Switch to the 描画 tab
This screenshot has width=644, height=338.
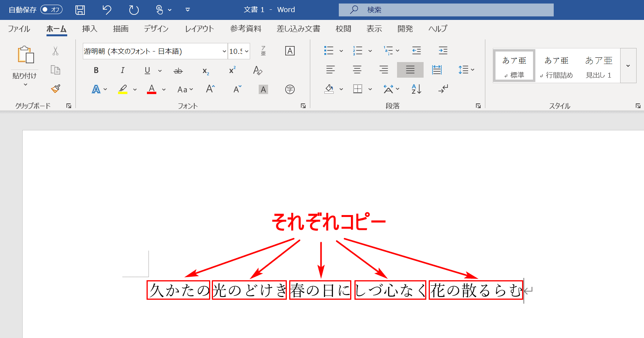pos(121,28)
